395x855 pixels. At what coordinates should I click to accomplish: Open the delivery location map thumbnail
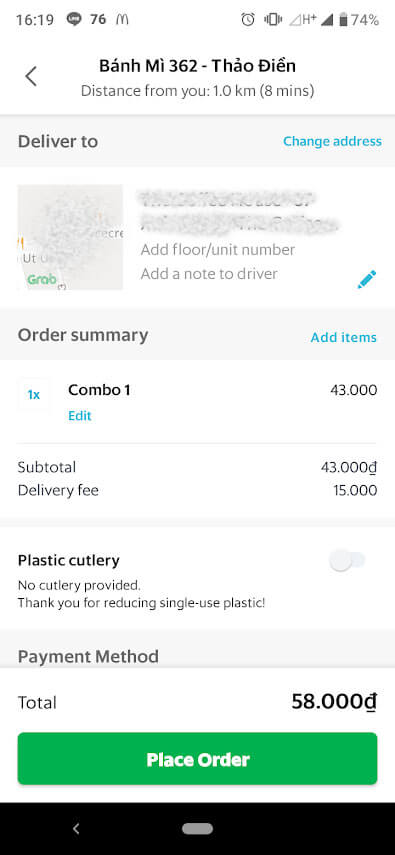coord(70,237)
